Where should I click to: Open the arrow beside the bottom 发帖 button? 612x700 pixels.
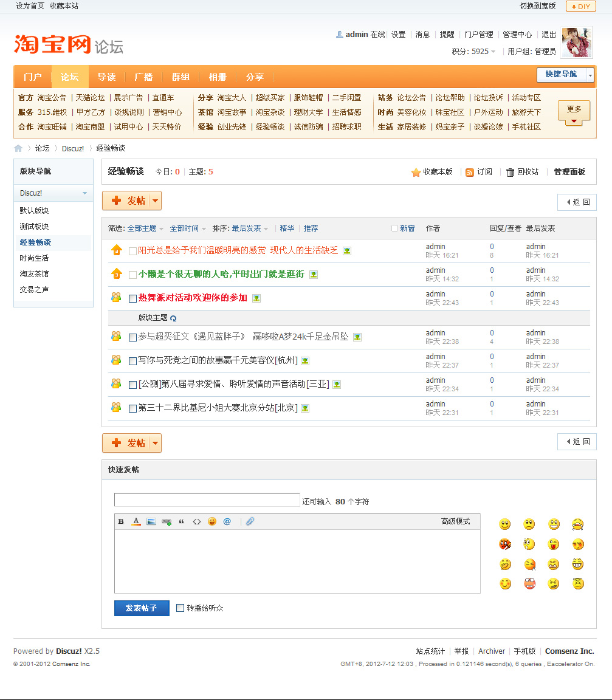click(x=156, y=444)
